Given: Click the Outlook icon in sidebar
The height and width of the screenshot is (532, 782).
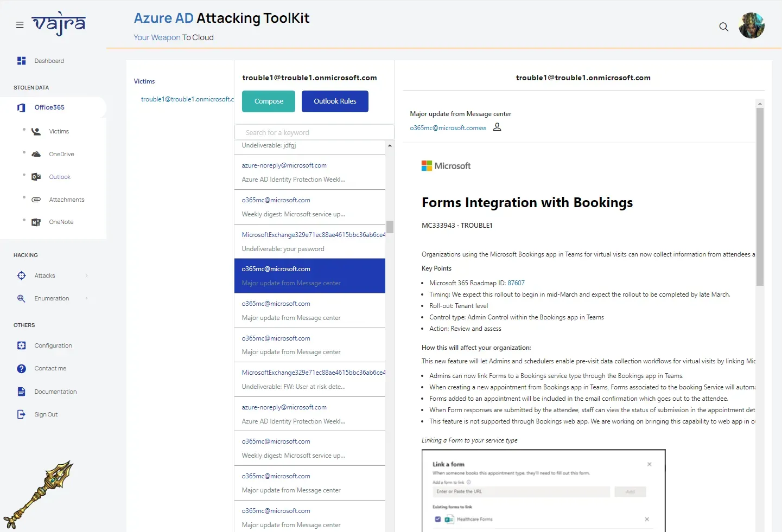Looking at the screenshot, I should pyautogui.click(x=36, y=177).
